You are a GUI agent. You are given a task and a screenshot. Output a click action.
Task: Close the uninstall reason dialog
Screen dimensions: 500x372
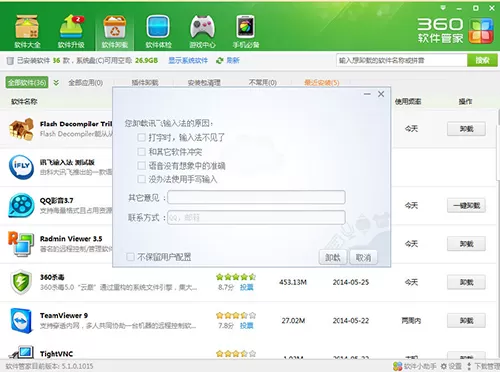[381, 94]
